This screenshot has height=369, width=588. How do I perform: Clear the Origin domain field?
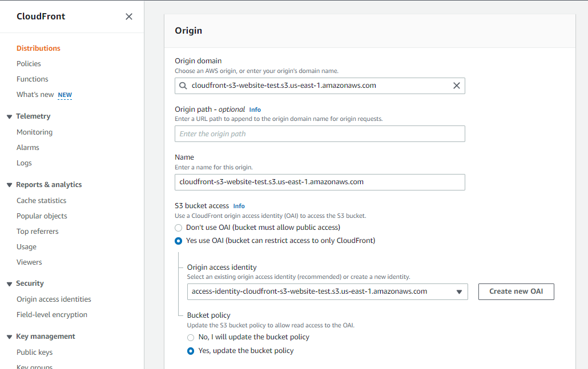pos(456,86)
